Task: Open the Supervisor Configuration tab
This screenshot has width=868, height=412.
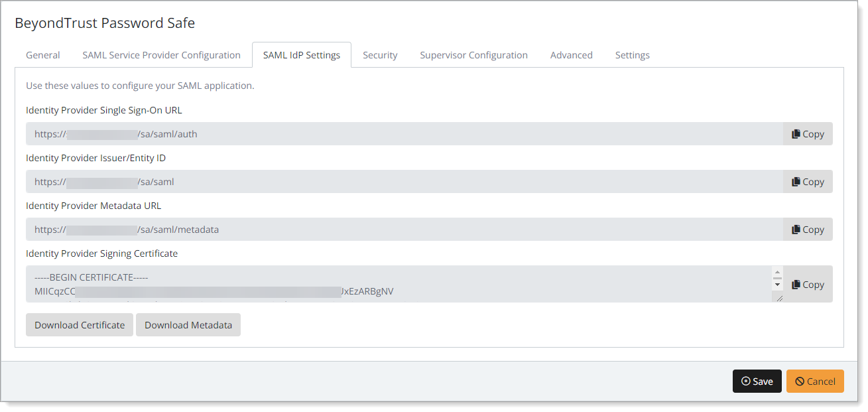Action: coord(473,55)
